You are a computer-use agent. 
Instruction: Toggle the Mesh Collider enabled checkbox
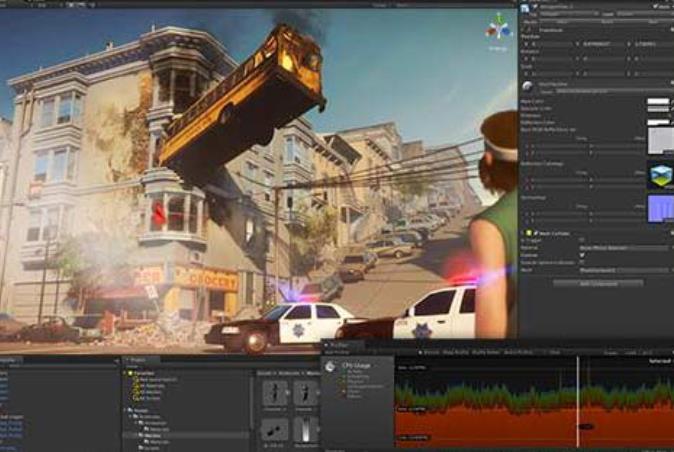[x=530, y=233]
